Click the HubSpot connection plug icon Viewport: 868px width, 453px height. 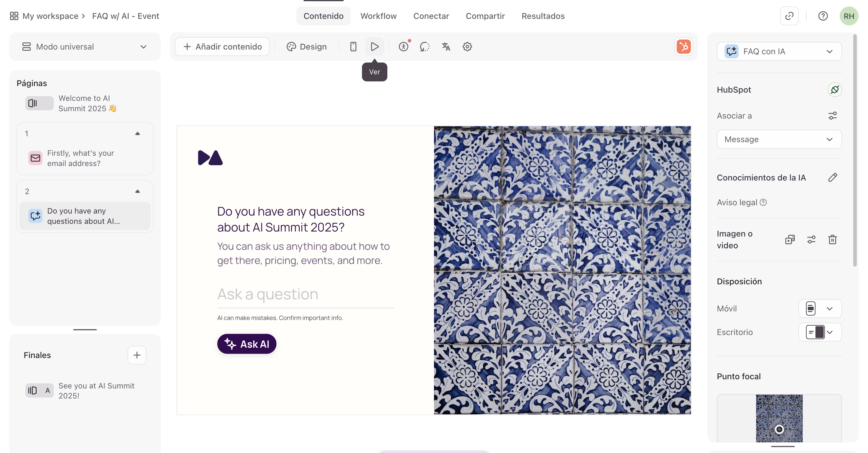coord(834,90)
